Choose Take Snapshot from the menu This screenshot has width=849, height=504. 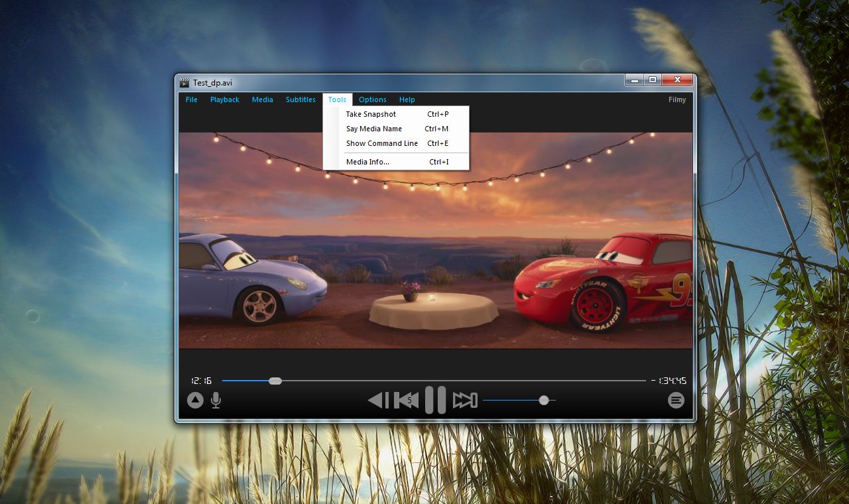[x=396, y=114]
